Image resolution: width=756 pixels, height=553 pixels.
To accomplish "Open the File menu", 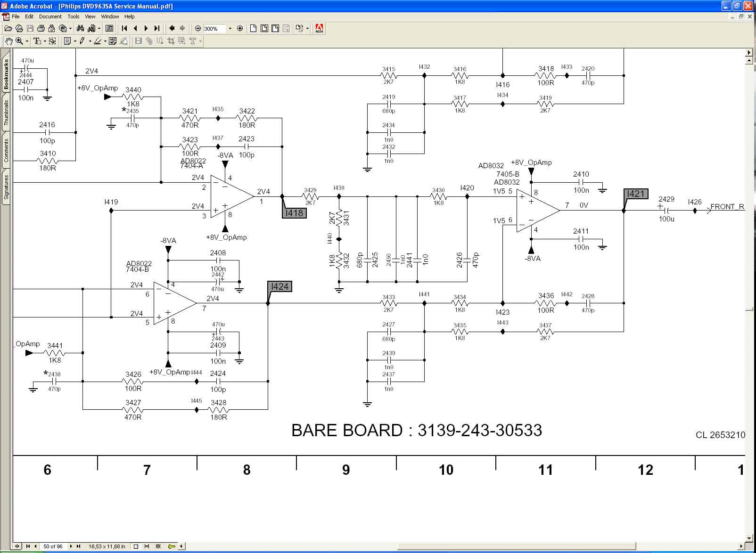I will coord(16,16).
